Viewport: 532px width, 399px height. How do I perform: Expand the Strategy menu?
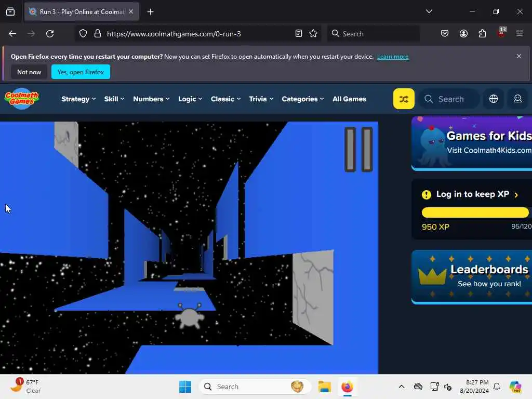78,99
